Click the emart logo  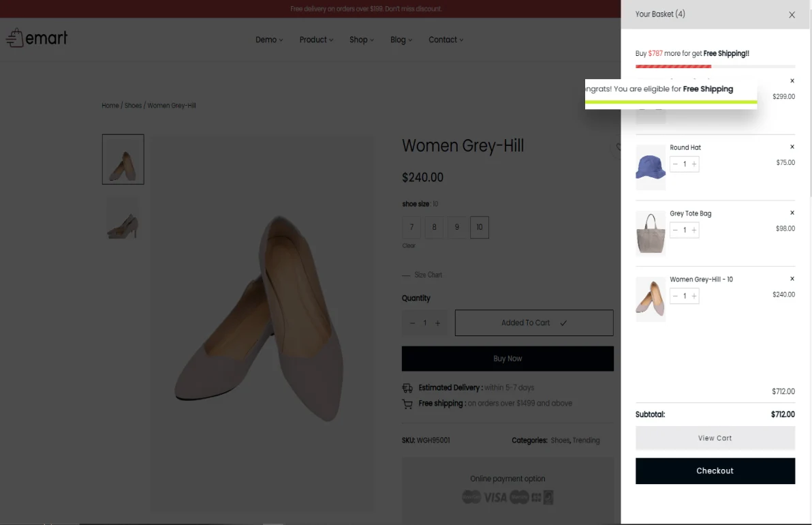37,38
